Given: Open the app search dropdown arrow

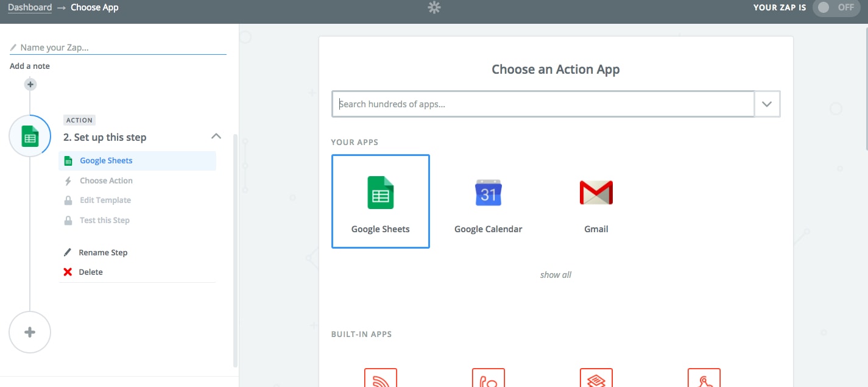Looking at the screenshot, I should pyautogui.click(x=767, y=104).
